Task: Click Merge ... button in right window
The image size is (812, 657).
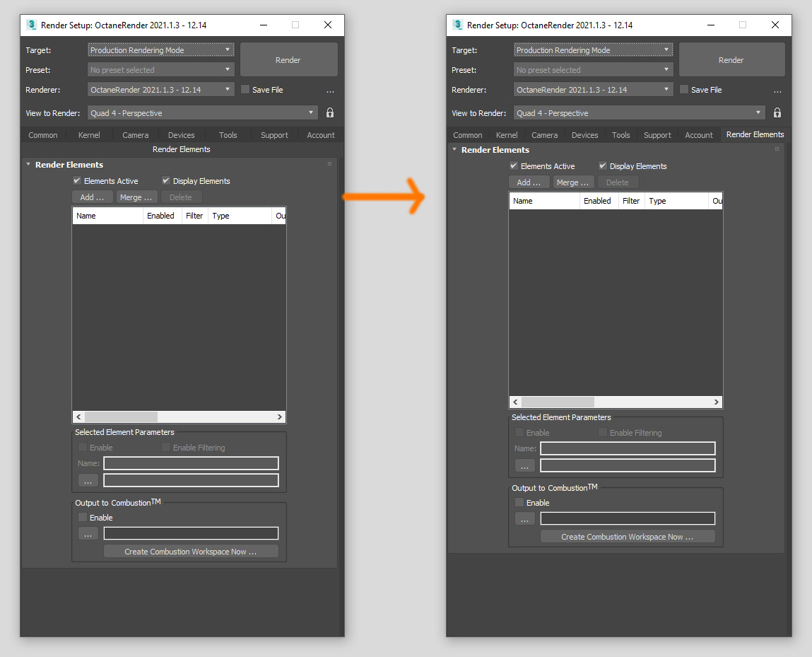Action: pyautogui.click(x=572, y=182)
